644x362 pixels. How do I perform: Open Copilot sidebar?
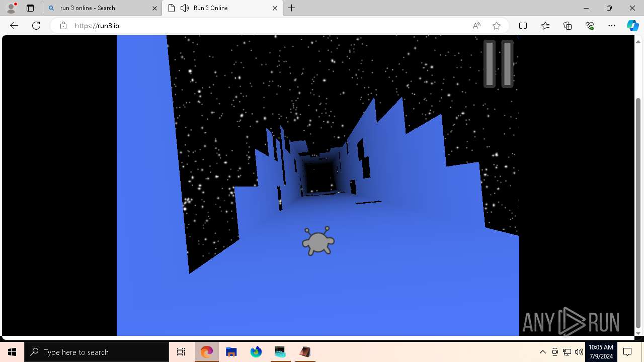coord(632,26)
